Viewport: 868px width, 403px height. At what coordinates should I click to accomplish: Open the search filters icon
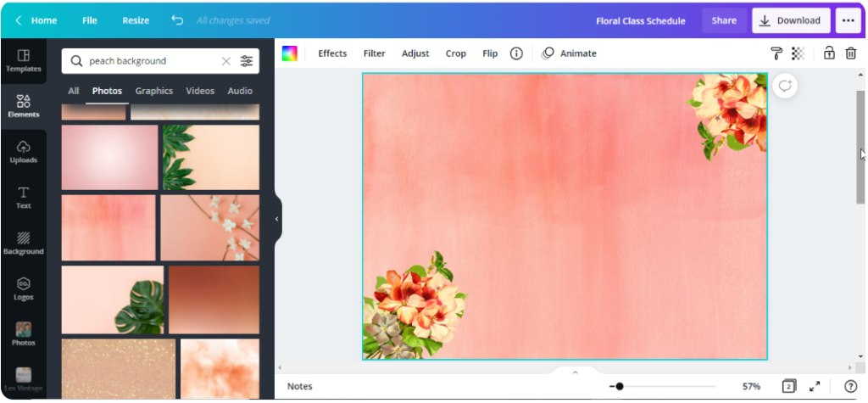coord(247,61)
